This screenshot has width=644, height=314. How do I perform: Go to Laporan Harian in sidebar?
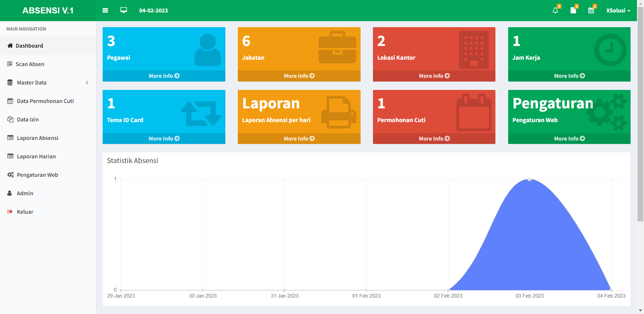pyautogui.click(x=36, y=156)
